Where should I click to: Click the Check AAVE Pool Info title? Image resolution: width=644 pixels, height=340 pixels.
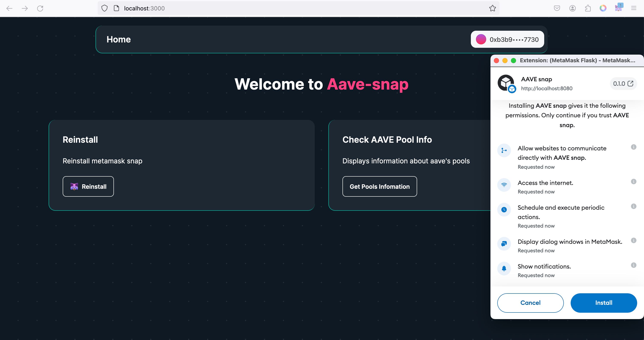pos(387,139)
